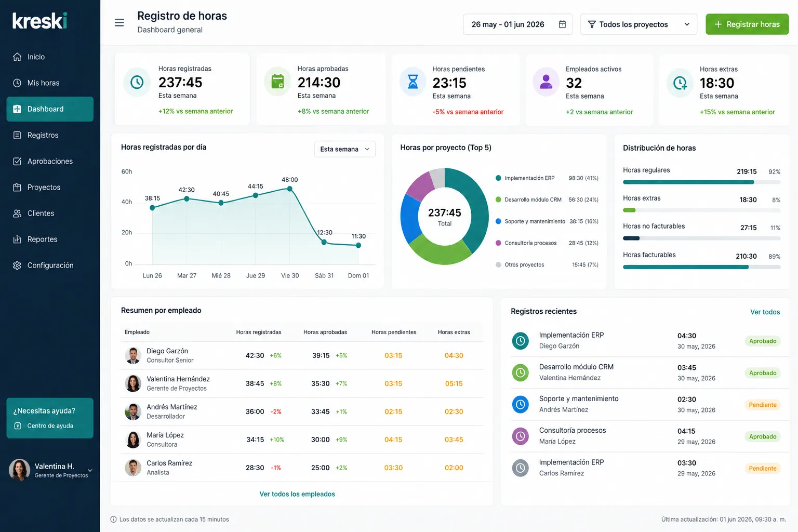Click the Horas aprobadas calendar-check icon

point(278,82)
